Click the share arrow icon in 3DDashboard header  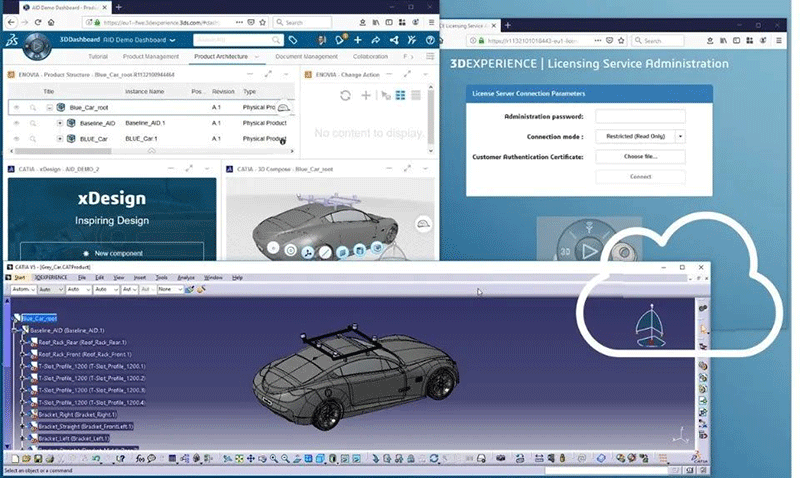376,40
